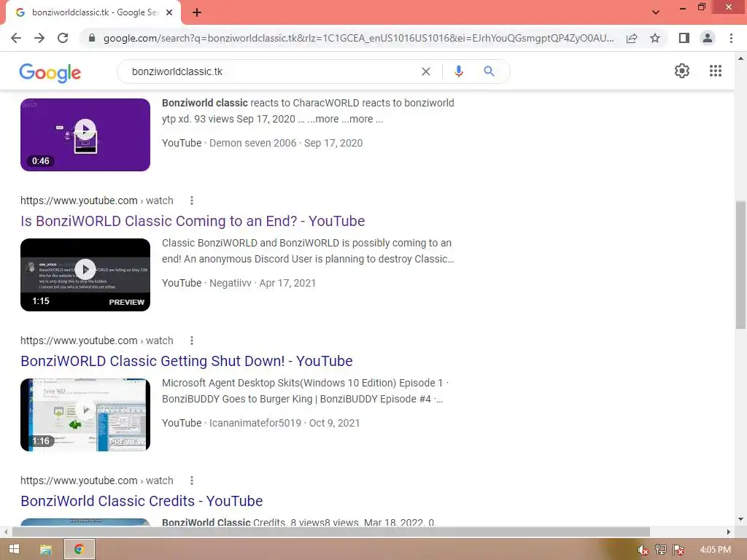
Task: Bookmark this page with the star icon
Action: (x=655, y=38)
